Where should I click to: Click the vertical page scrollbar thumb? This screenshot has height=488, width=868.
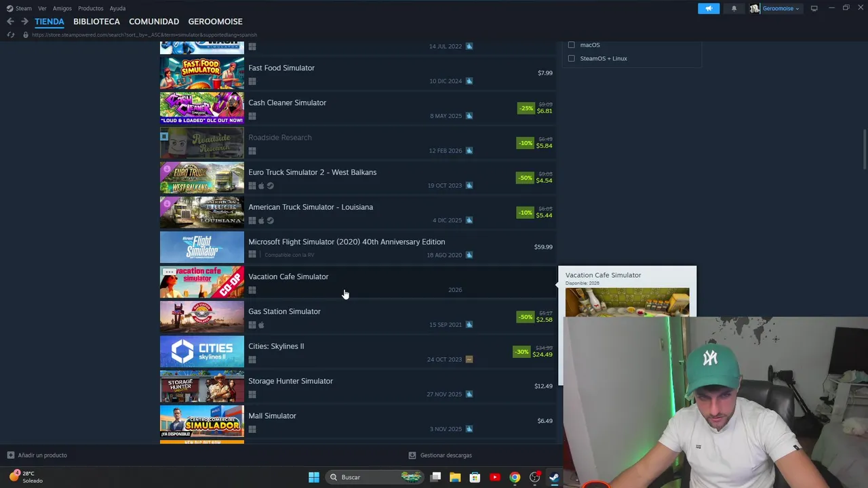coord(864,149)
